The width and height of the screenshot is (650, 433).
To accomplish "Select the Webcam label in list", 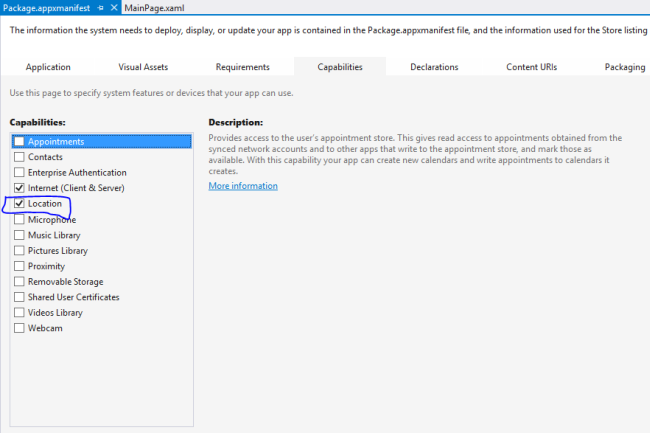I will (45, 328).
